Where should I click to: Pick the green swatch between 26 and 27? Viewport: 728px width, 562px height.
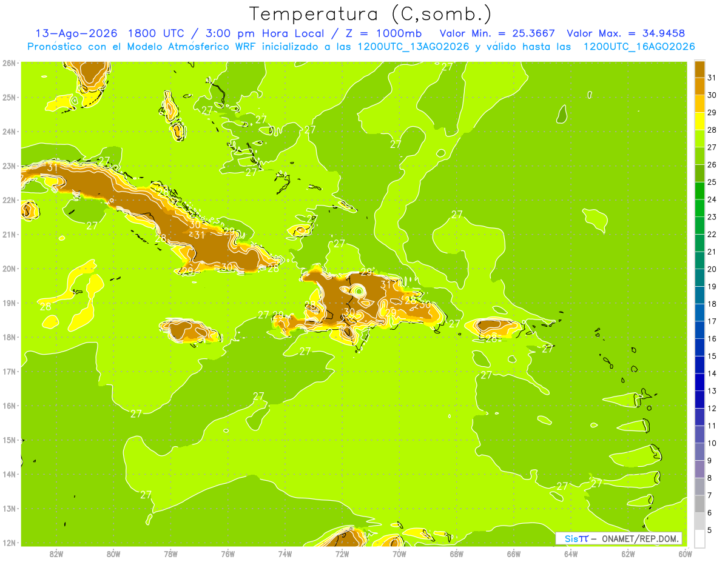pos(700,156)
